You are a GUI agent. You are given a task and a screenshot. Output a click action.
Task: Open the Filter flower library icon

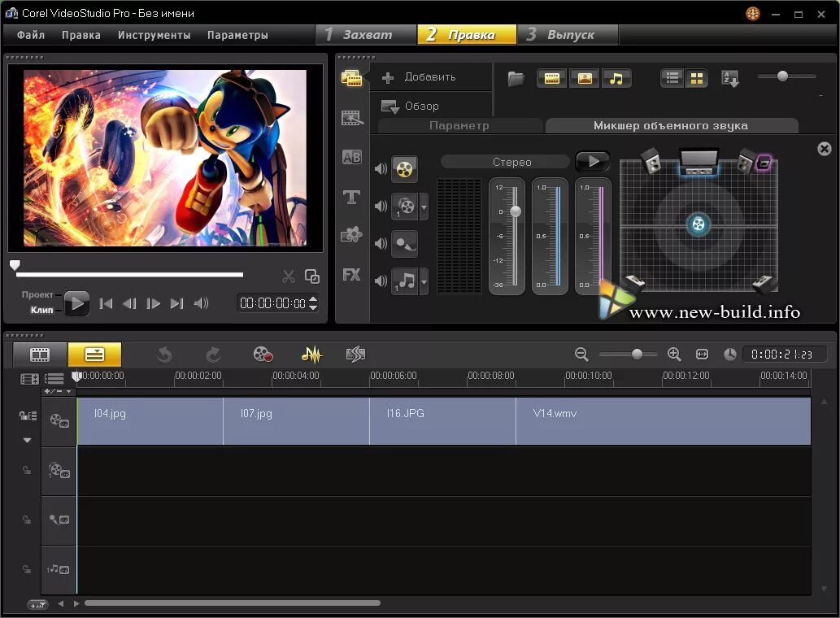[x=351, y=234]
